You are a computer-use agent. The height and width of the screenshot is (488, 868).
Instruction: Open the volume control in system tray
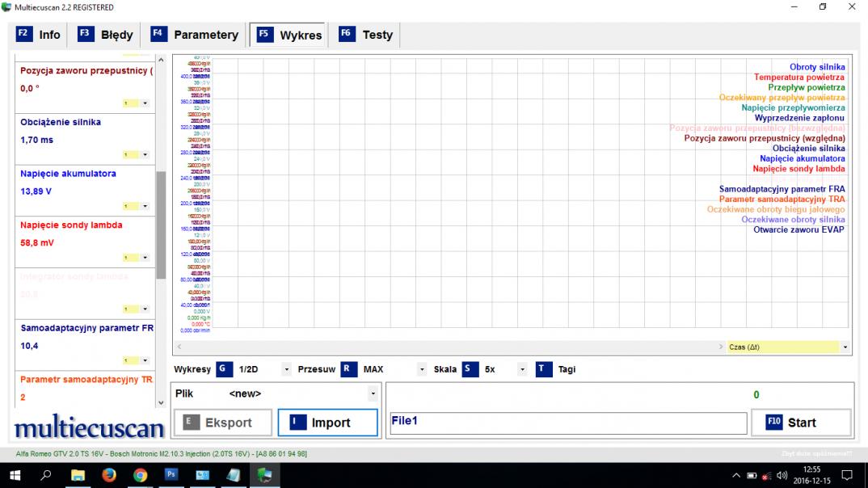coord(782,475)
